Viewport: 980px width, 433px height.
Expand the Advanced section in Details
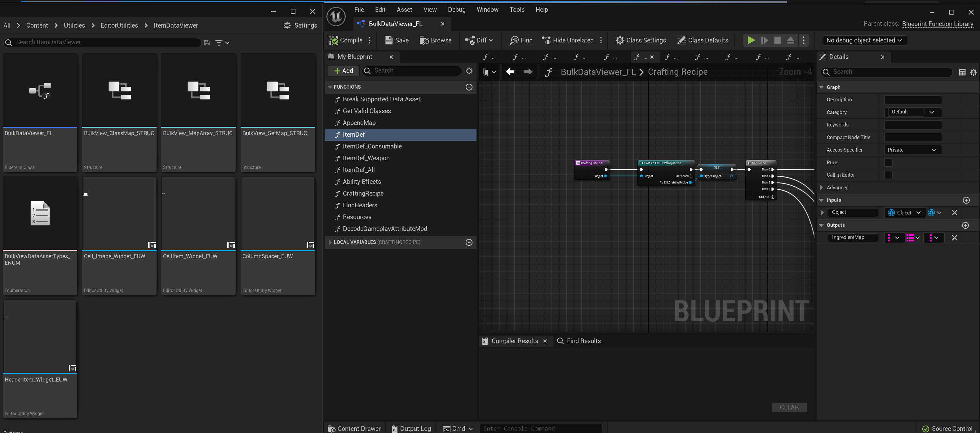tap(821, 188)
